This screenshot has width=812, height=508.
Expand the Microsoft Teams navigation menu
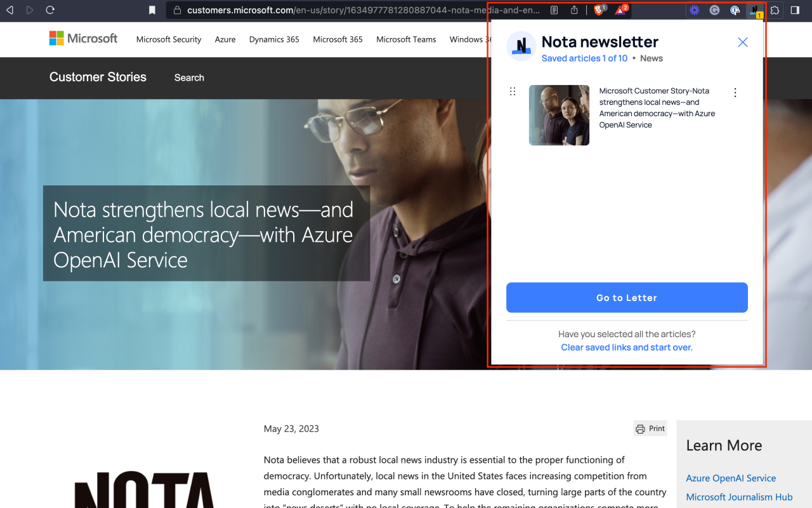pos(406,39)
